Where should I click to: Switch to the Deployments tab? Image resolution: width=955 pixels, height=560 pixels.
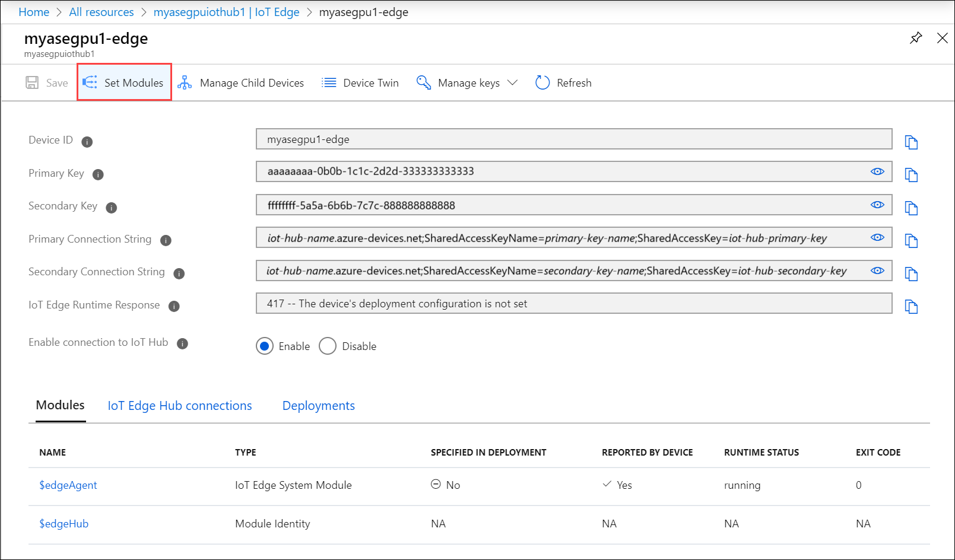(318, 405)
